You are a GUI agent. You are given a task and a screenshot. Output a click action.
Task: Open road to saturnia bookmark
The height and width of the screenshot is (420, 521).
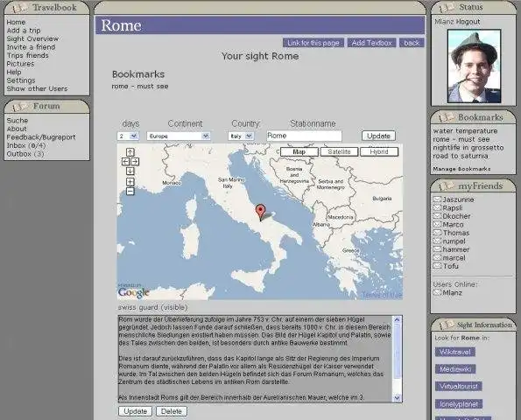(x=461, y=156)
